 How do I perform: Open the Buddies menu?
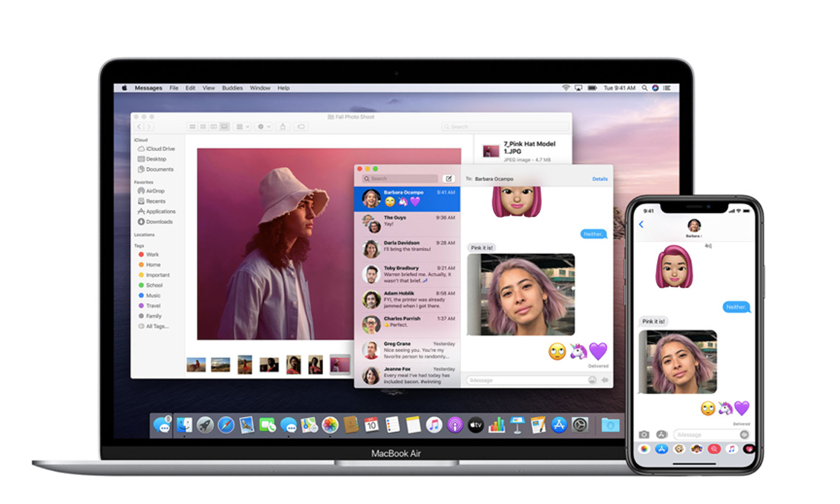click(232, 88)
